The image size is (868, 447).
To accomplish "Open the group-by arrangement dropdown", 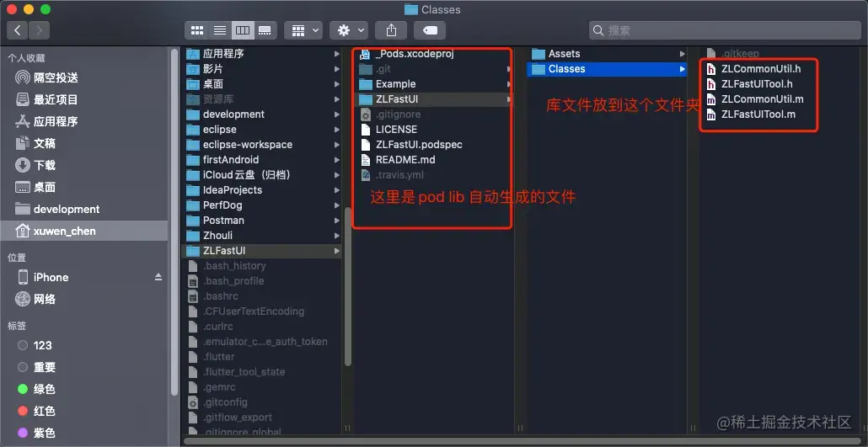I will (x=303, y=29).
